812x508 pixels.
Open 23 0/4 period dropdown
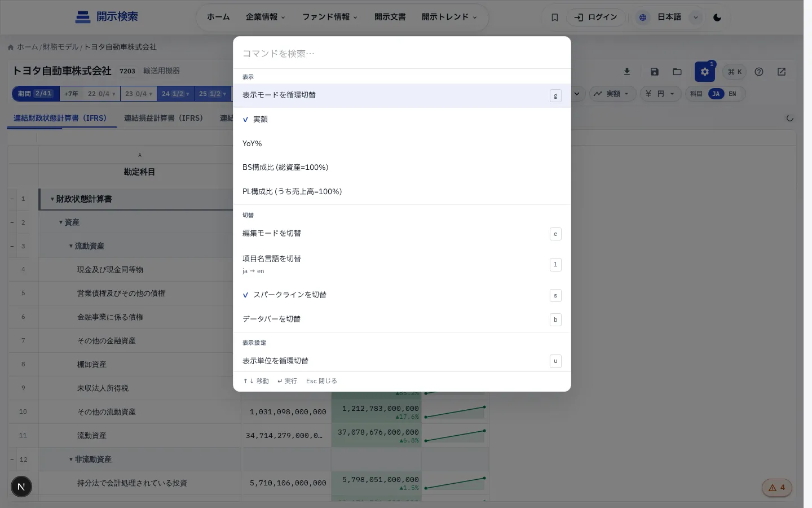[139, 94]
